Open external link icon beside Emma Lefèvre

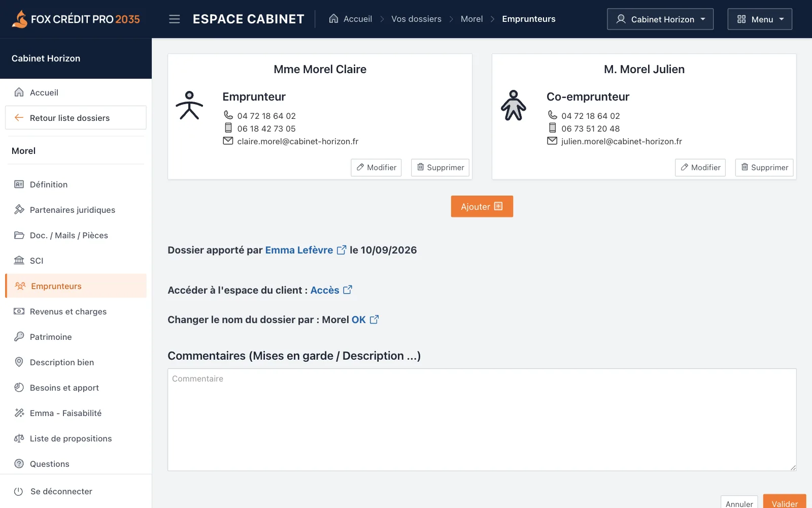[x=342, y=250]
